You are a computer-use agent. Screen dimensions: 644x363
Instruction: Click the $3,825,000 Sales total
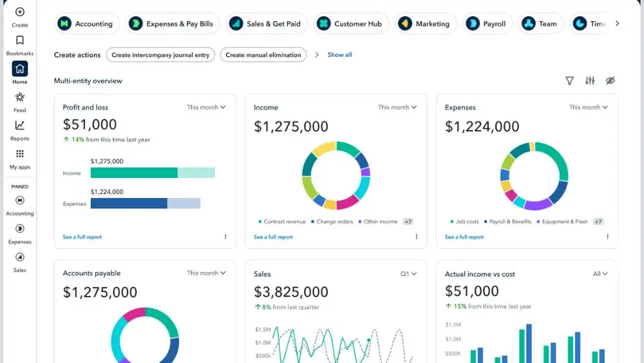pyautogui.click(x=291, y=292)
